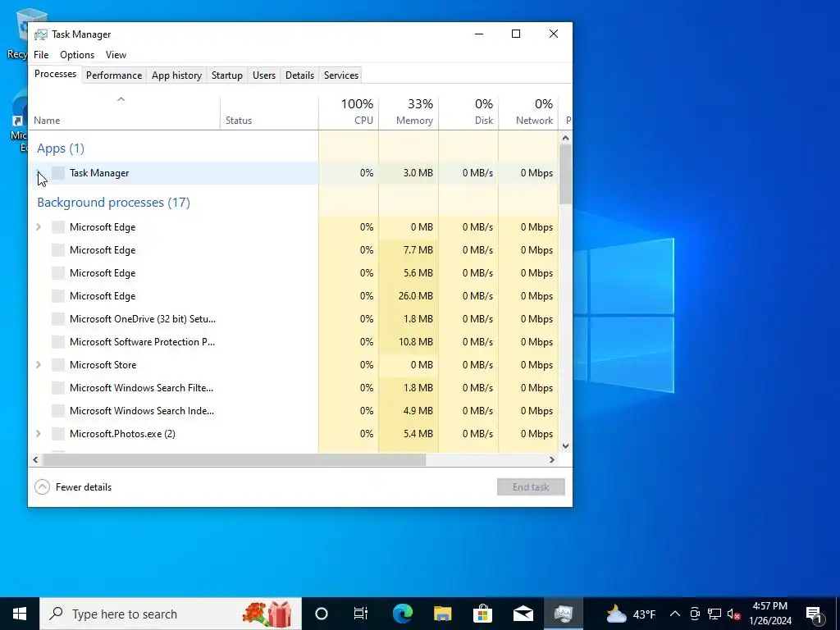Open the Windows Start menu
This screenshot has width=840, height=630.
click(x=20, y=614)
